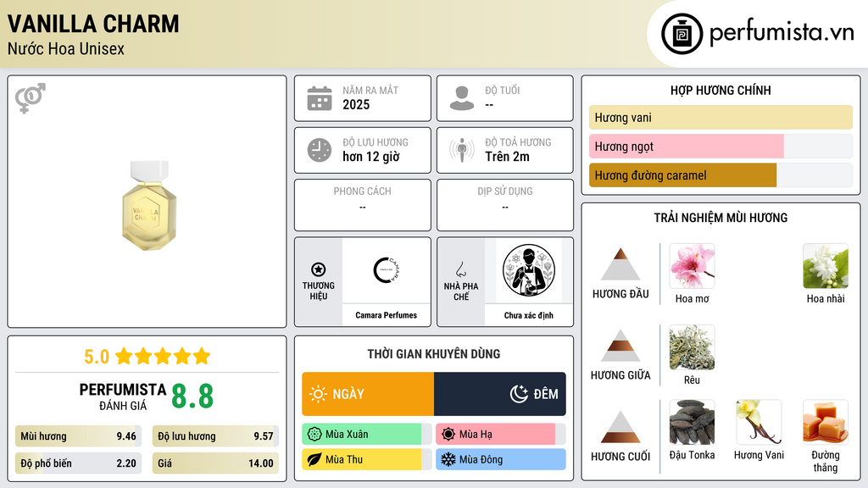The image size is (868, 488).
Task: Click the hơn 12 giờ longevity value
Action: (x=371, y=157)
